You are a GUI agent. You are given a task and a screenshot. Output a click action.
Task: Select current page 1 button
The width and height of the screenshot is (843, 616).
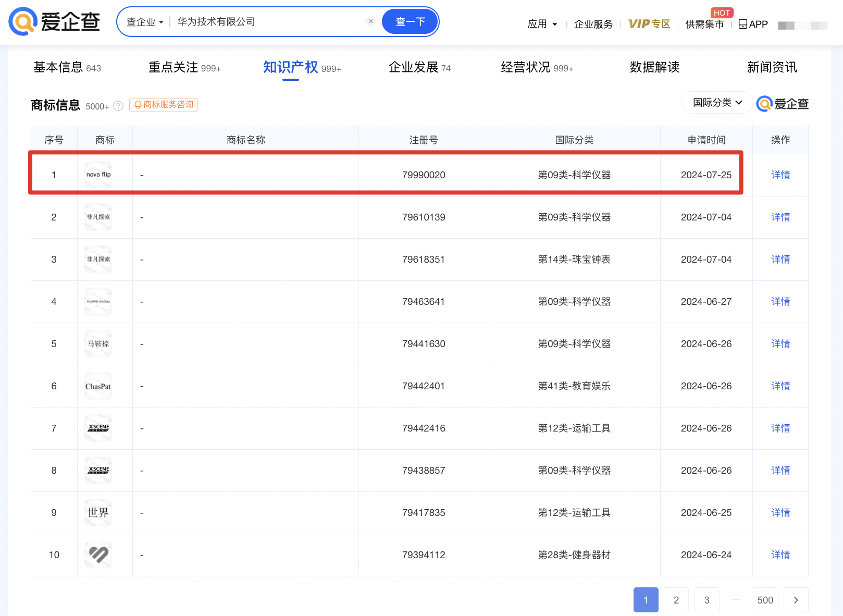(646, 600)
